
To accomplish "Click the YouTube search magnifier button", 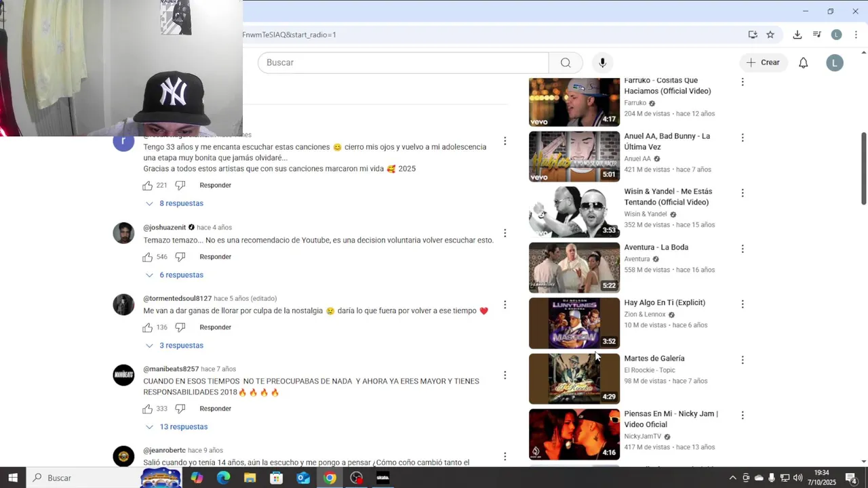I will tap(566, 62).
